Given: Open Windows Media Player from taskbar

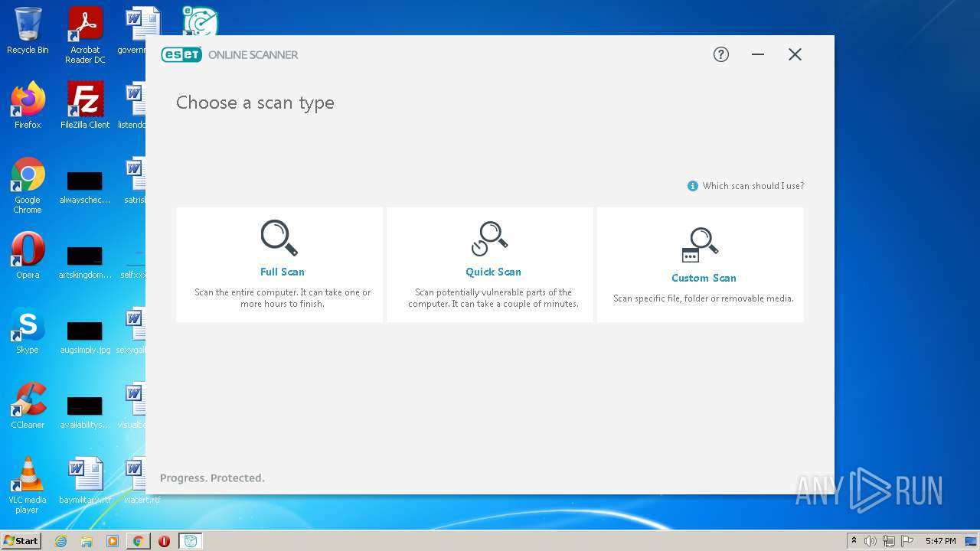Looking at the screenshot, I should click(113, 541).
